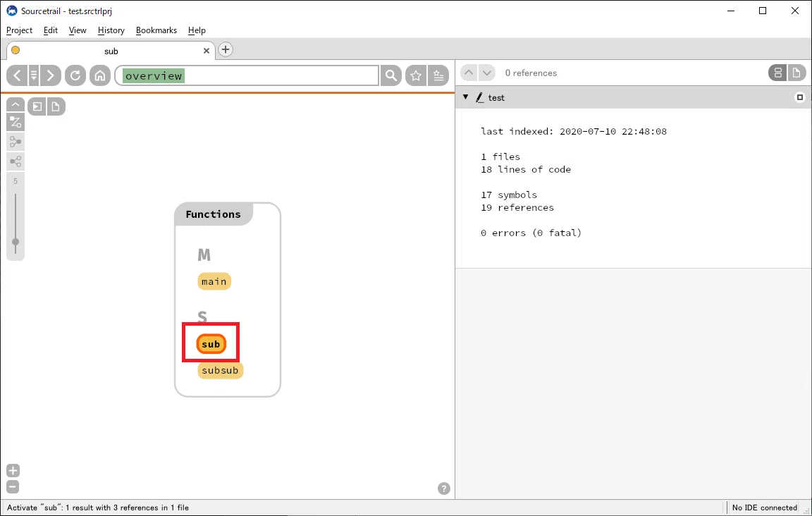Click the refresh button

click(75, 75)
